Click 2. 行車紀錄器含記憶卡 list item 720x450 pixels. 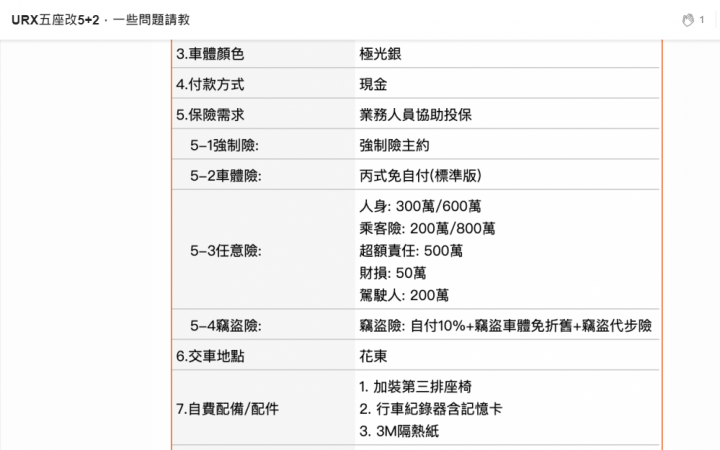(430, 409)
